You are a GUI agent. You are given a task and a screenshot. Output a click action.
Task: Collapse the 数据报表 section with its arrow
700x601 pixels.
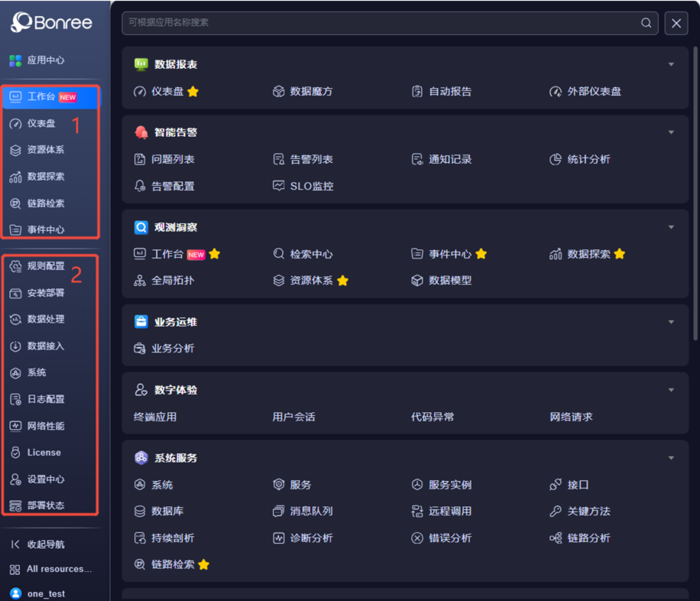[x=672, y=65]
